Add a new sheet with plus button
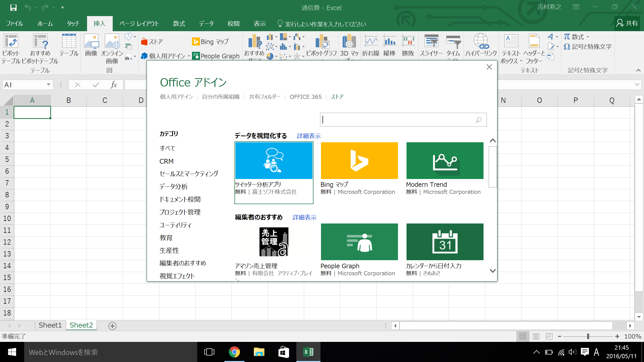 [112, 326]
